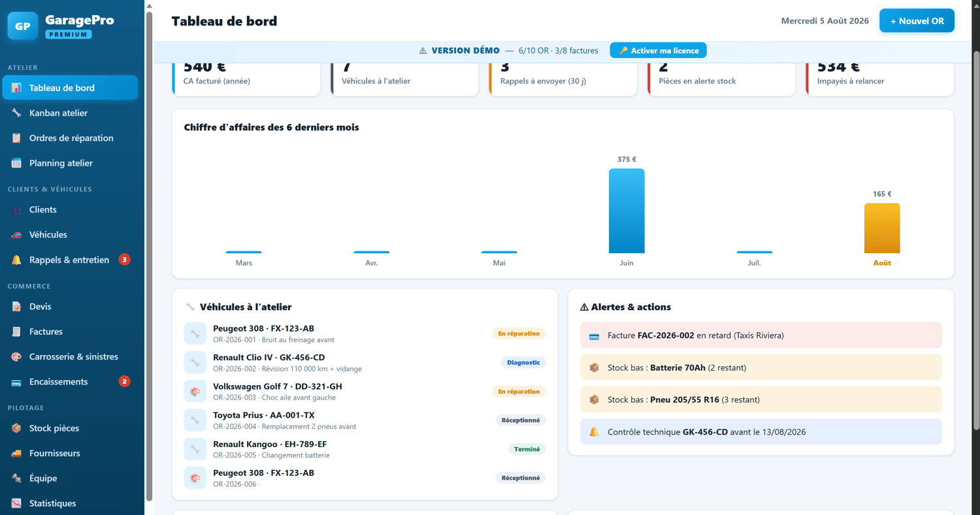980x515 pixels.
Task: Go to Ordres de réparation
Action: (71, 138)
